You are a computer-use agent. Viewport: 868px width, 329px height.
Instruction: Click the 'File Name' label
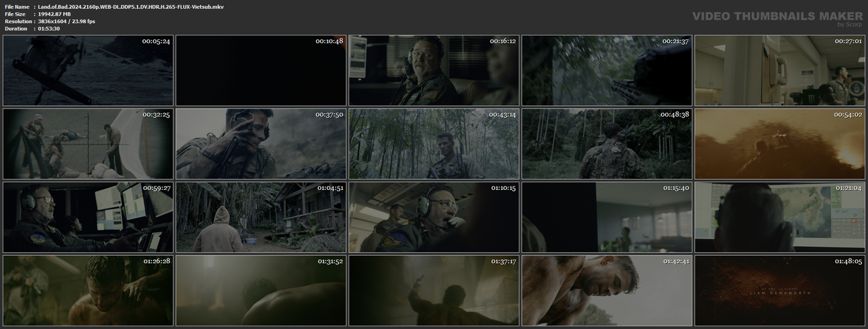[16, 7]
